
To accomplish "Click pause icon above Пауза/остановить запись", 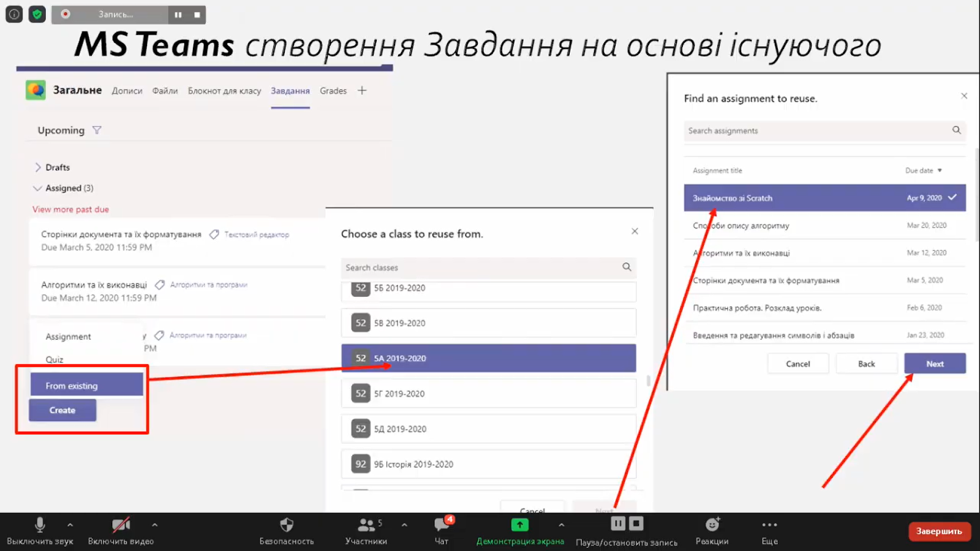I will 618,523.
